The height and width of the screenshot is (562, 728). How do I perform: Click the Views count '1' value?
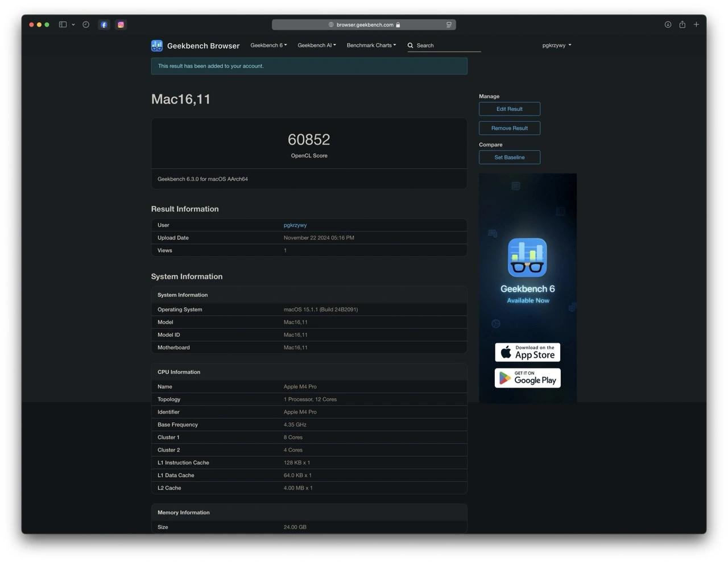click(x=285, y=250)
